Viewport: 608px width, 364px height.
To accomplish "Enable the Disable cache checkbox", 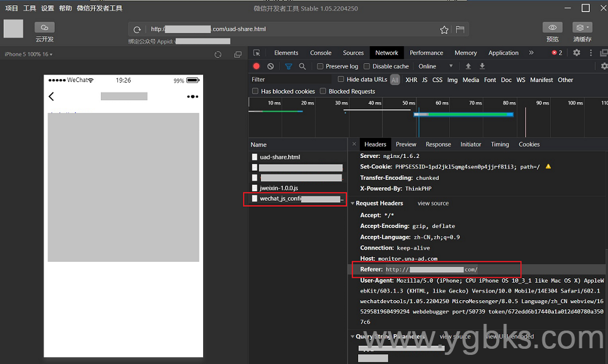I will pyautogui.click(x=367, y=66).
